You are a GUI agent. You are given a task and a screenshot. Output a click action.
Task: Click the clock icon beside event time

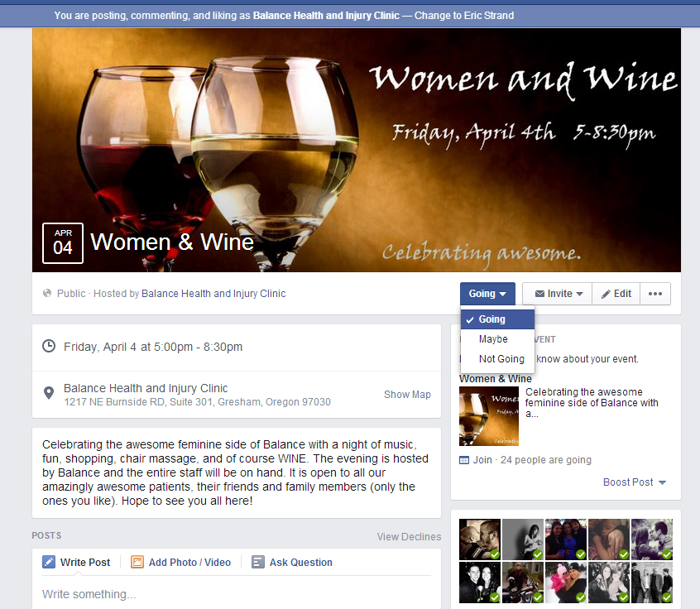49,347
